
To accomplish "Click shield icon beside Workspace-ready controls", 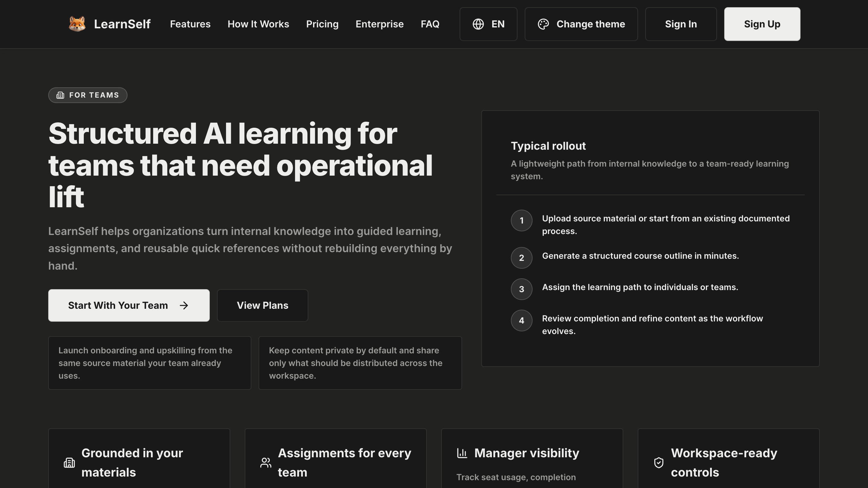I will (x=659, y=463).
